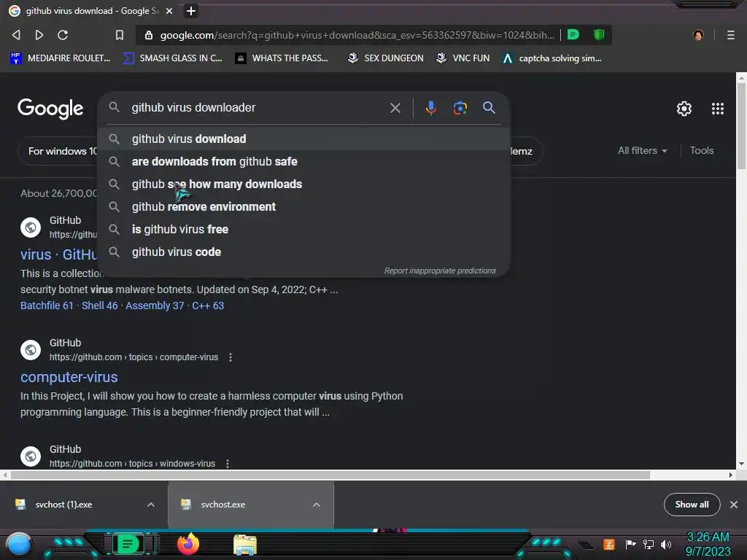View site info via the address bar padlock
Image resolution: width=747 pixels, height=560 pixels.
click(149, 35)
